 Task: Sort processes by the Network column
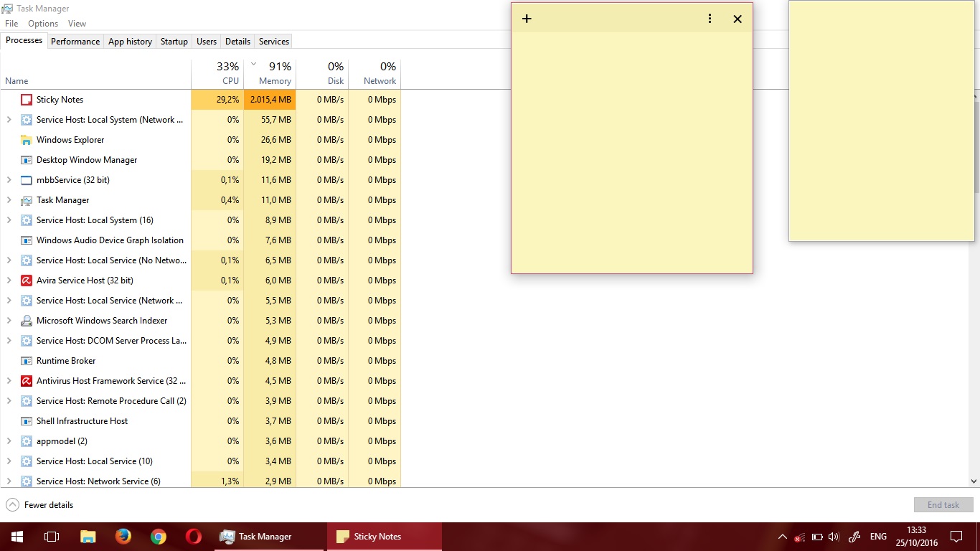point(374,73)
